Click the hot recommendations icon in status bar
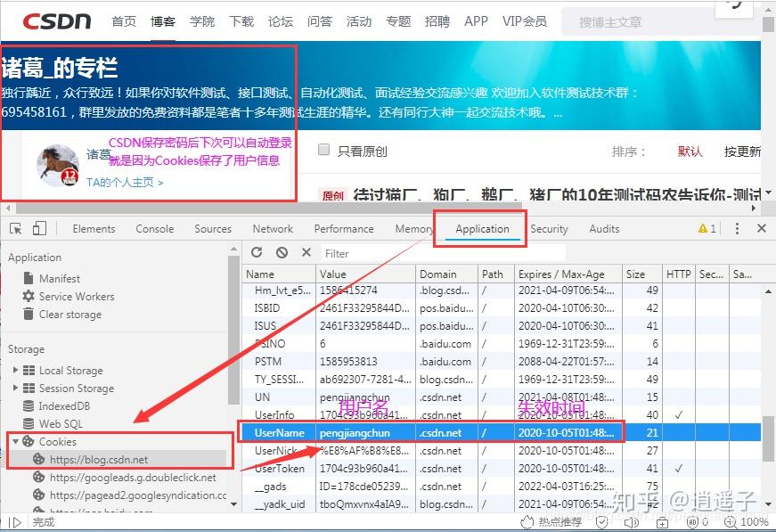This screenshot has height=532, width=776. coord(527,521)
